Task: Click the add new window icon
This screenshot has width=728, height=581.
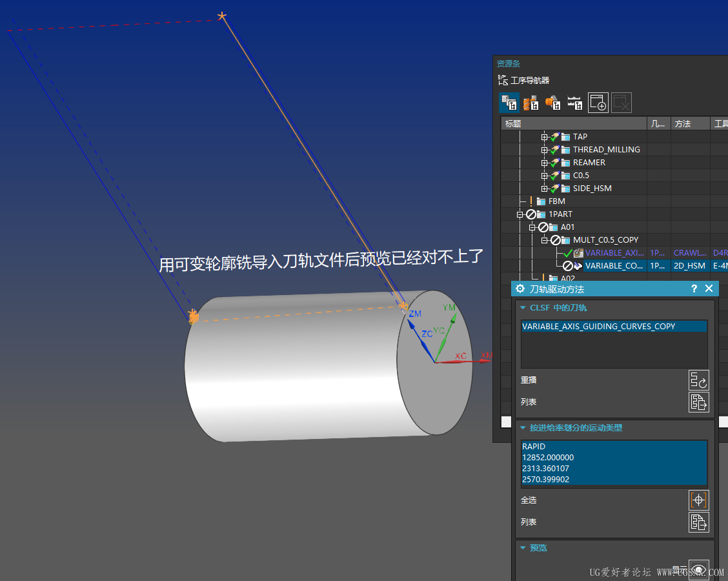Action: click(x=598, y=103)
